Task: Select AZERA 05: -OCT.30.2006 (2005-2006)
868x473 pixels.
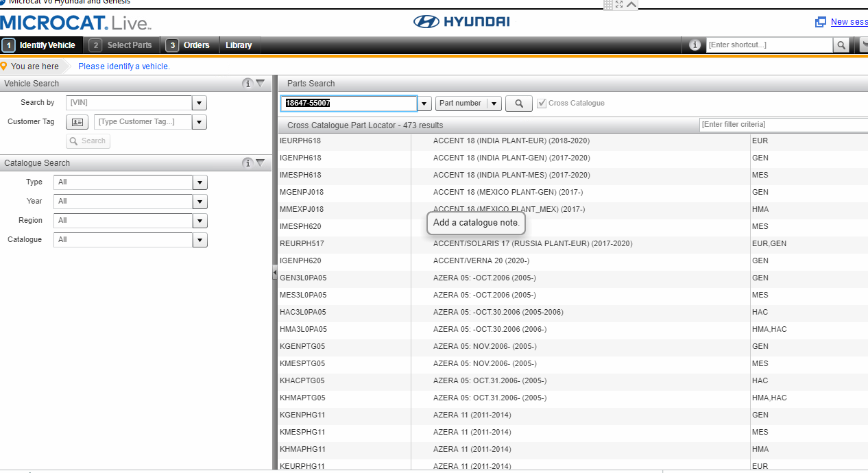Action: (x=498, y=313)
